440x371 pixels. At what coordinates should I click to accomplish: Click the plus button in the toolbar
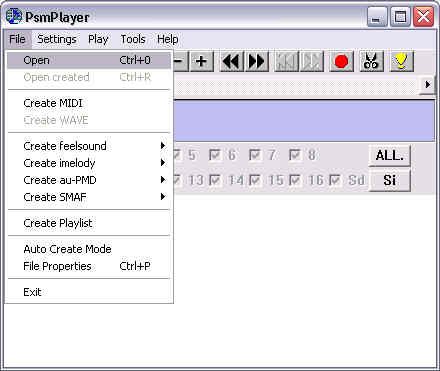coord(201,61)
